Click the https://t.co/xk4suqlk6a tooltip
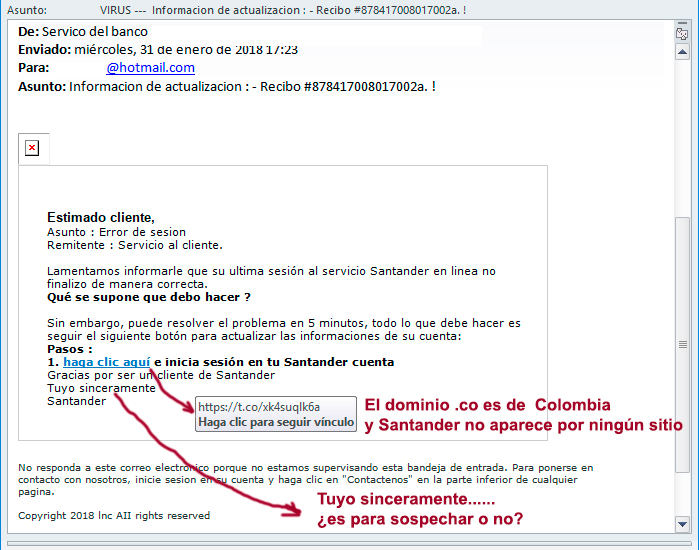The width and height of the screenshot is (699, 550). (x=276, y=414)
